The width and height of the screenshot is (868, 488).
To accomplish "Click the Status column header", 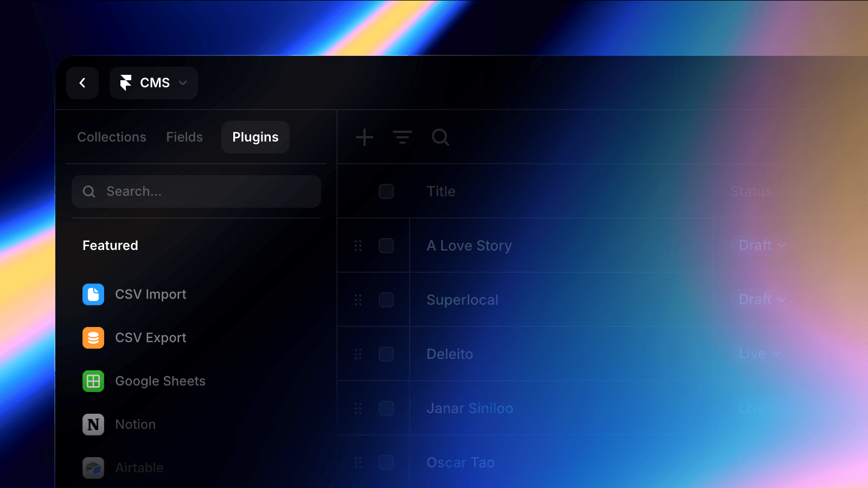I will pos(751,191).
